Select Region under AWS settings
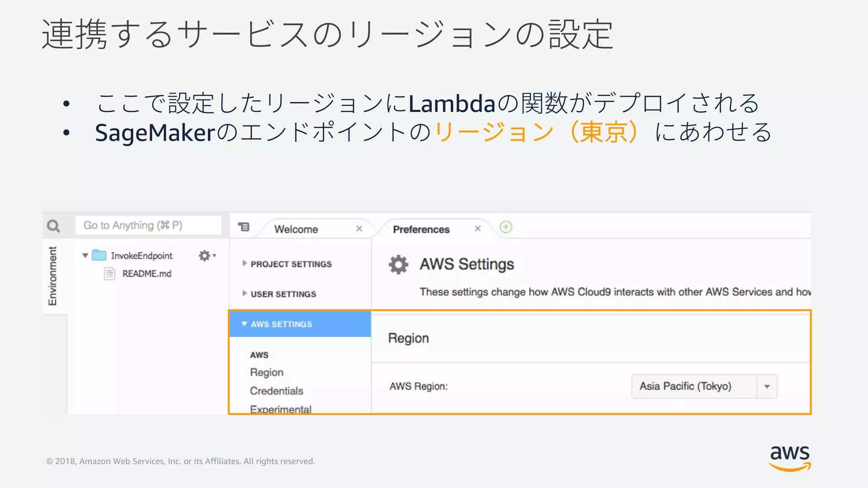The height and width of the screenshot is (488, 868). coord(267,372)
